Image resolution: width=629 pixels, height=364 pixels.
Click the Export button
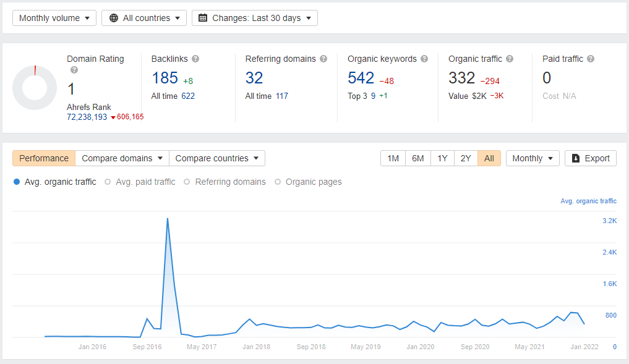[x=590, y=158]
